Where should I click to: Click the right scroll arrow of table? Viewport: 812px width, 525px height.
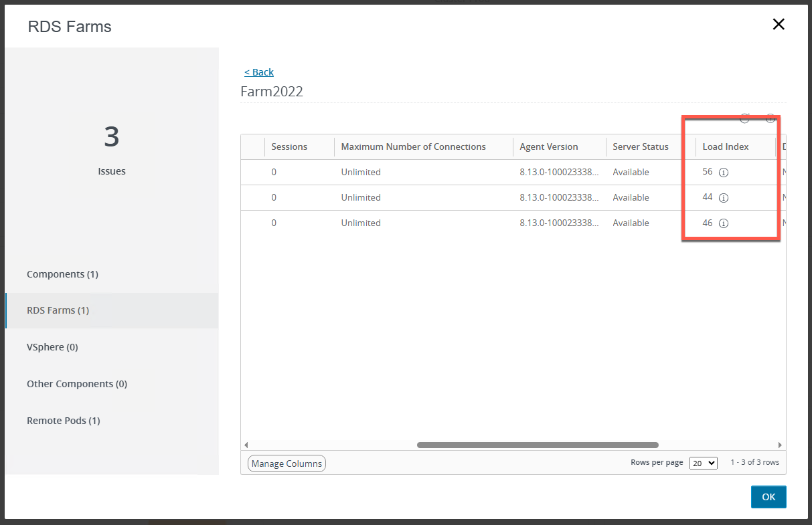click(x=780, y=445)
